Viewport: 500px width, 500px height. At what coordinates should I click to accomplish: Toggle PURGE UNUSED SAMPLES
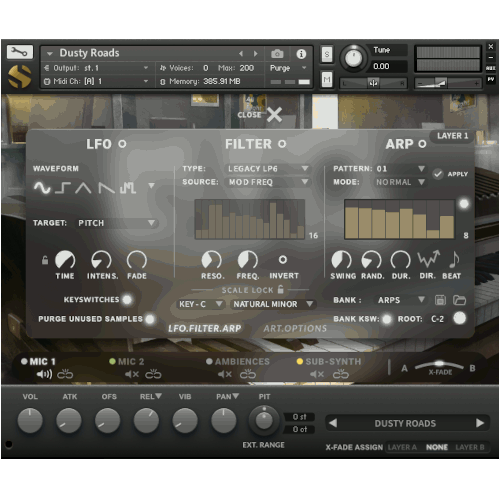(x=150, y=319)
